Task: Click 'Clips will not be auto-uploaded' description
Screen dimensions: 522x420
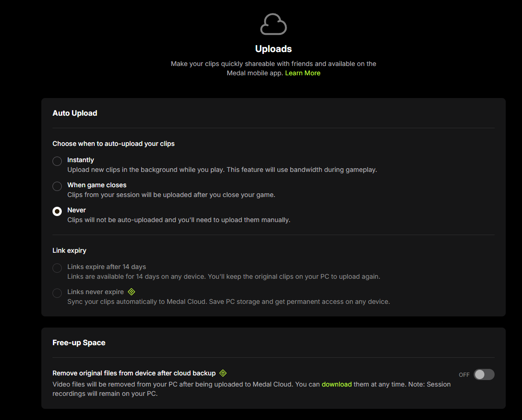Action: (179, 220)
